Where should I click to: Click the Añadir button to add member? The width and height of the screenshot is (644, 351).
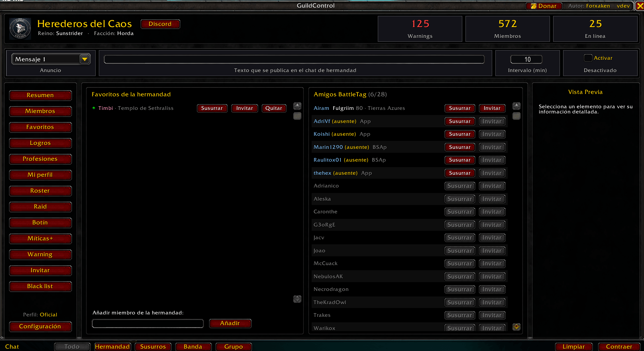[230, 324]
